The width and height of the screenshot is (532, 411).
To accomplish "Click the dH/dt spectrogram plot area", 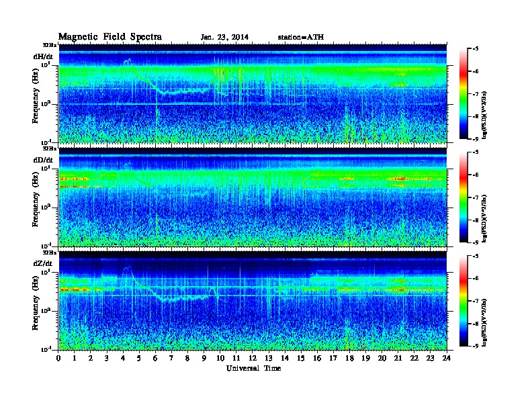I will coord(253,93).
